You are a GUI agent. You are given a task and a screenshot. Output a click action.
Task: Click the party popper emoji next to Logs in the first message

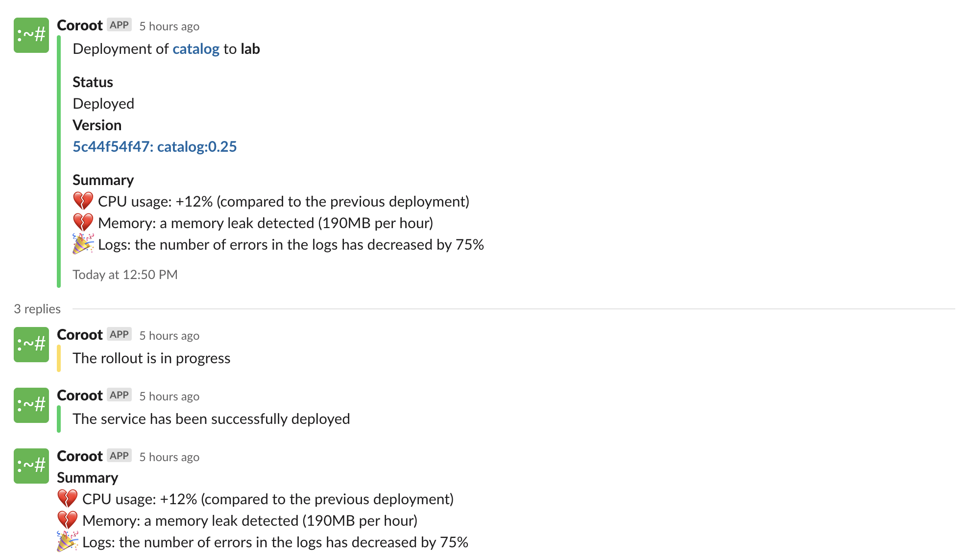tap(83, 244)
